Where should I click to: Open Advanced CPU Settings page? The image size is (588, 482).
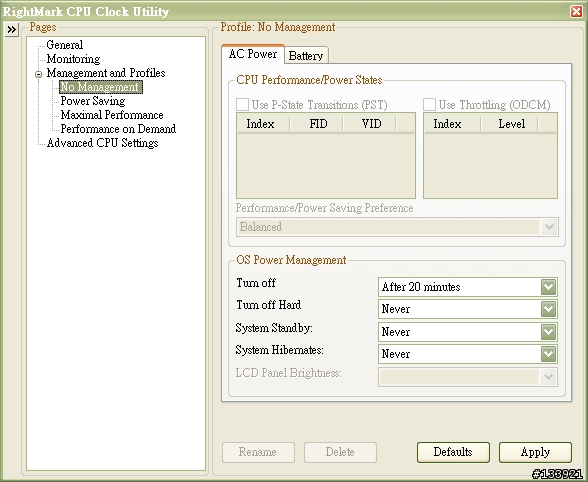click(x=102, y=143)
